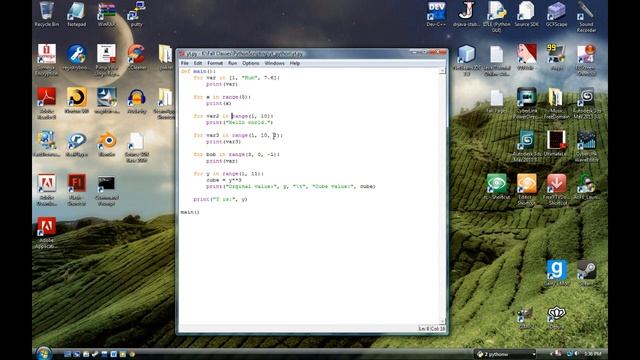Viewport: 640px width, 360px height.
Task: Select the Command Prompt desktop shortcut
Action: tap(107, 189)
